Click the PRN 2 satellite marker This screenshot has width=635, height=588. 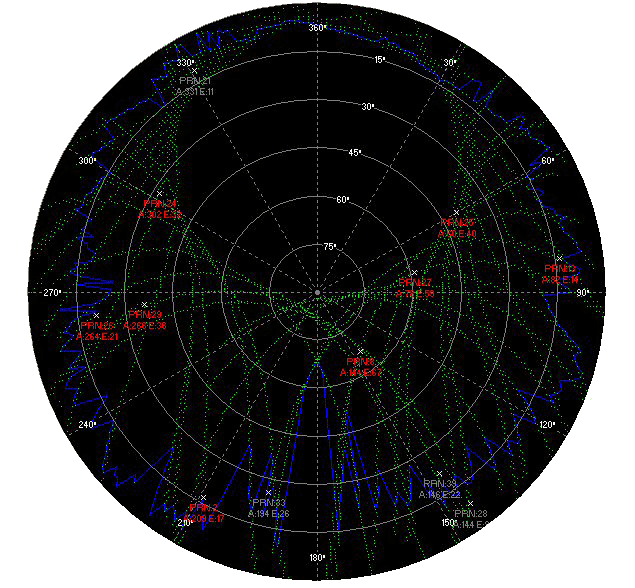pos(203,497)
